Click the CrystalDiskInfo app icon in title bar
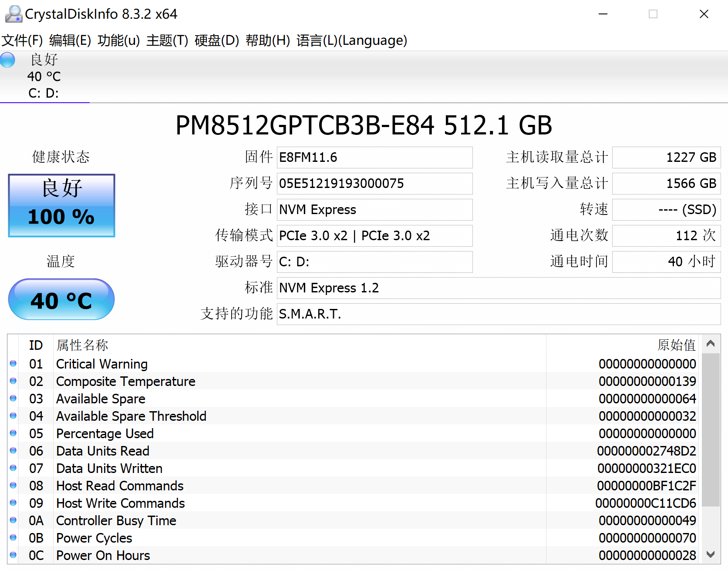This screenshot has height=570, width=728. tap(13, 14)
